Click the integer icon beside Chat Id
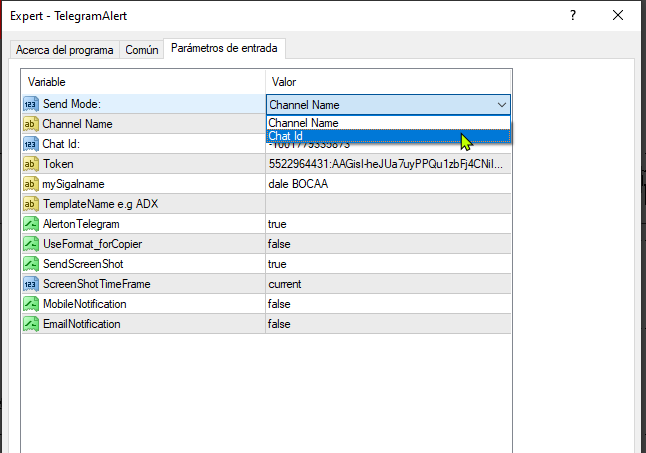 pyautogui.click(x=31, y=144)
